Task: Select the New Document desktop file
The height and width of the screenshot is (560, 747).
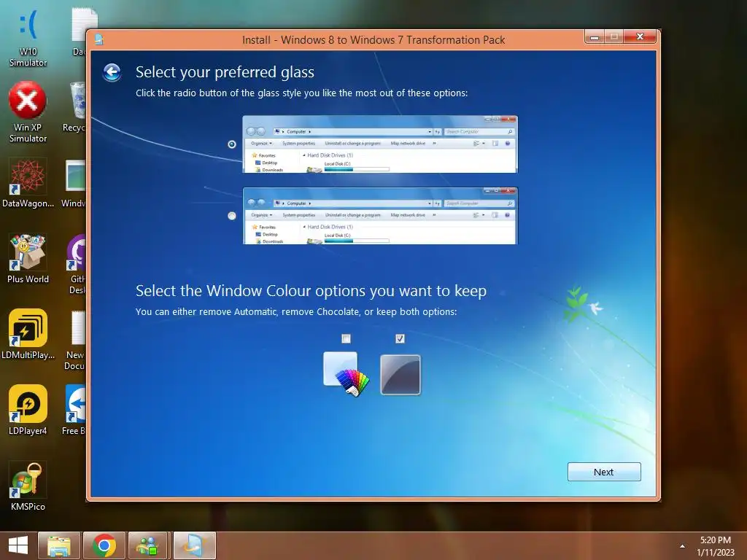Action: coord(75,341)
